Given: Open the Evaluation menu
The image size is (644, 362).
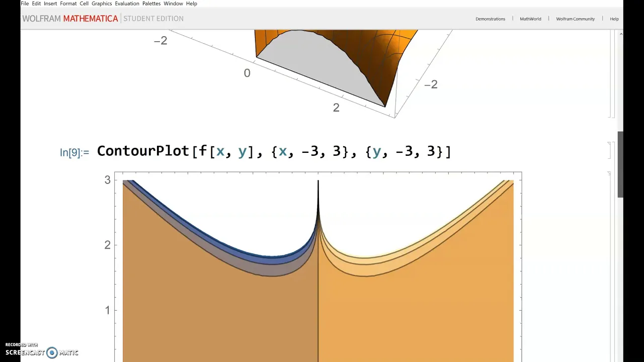Looking at the screenshot, I should [x=127, y=4].
